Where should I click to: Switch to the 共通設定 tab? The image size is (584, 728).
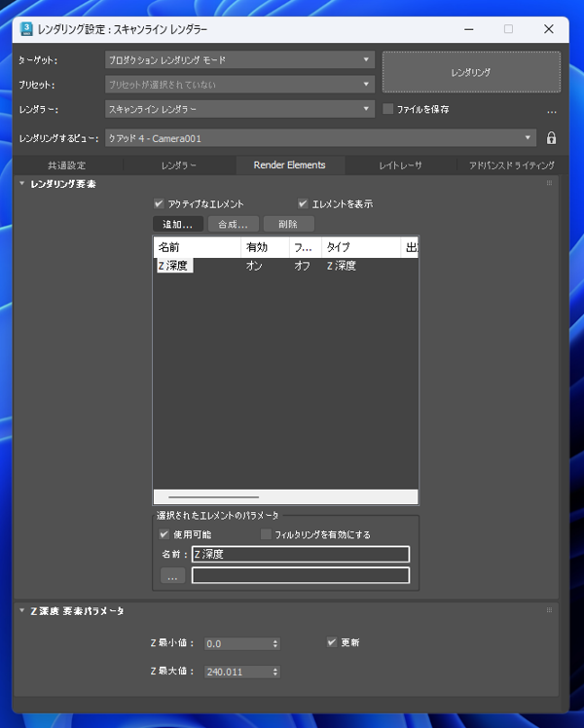[x=67, y=165]
